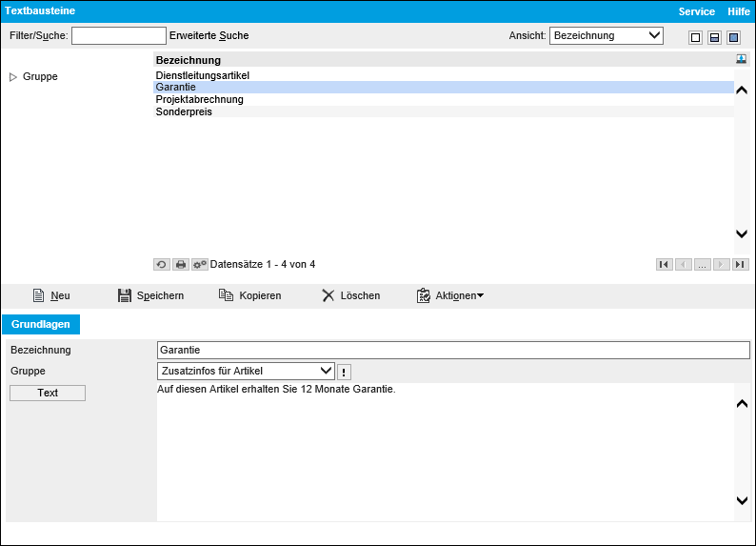Click the Filter/Suche input field
This screenshot has height=546, width=756.
119,36
